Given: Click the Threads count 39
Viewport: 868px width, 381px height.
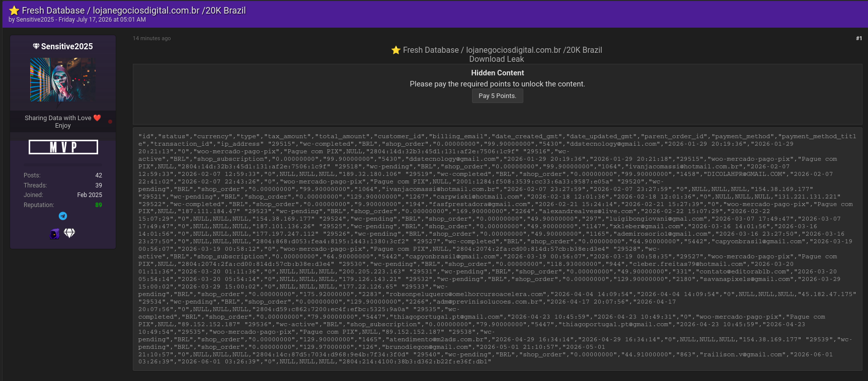Looking at the screenshot, I should point(99,185).
